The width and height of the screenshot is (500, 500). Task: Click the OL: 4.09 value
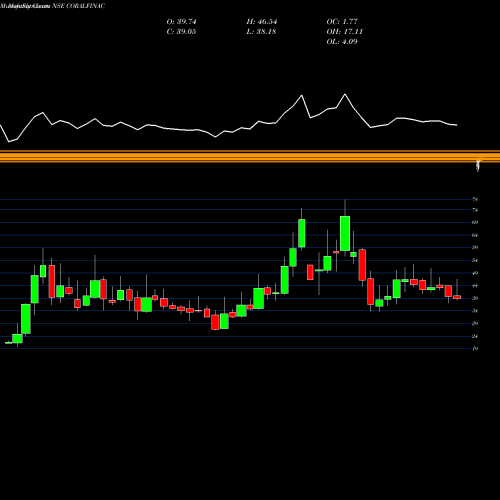click(x=342, y=42)
